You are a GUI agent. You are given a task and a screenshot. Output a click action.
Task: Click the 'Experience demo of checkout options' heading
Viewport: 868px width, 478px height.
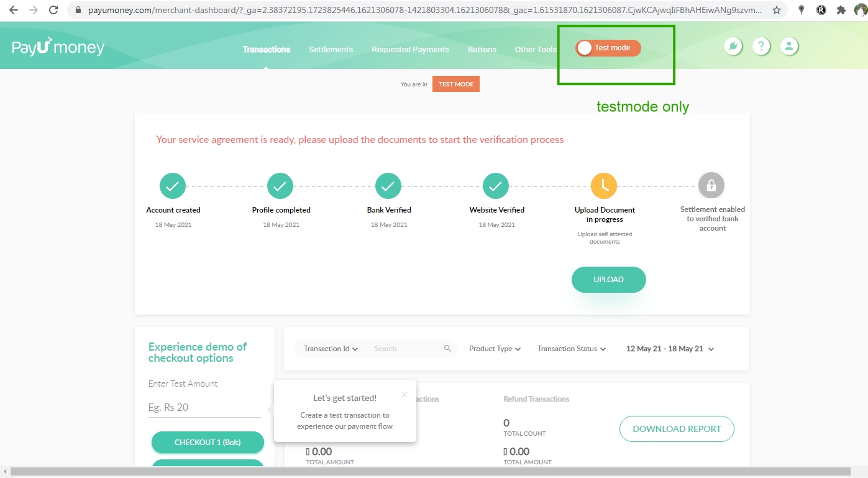pos(198,352)
